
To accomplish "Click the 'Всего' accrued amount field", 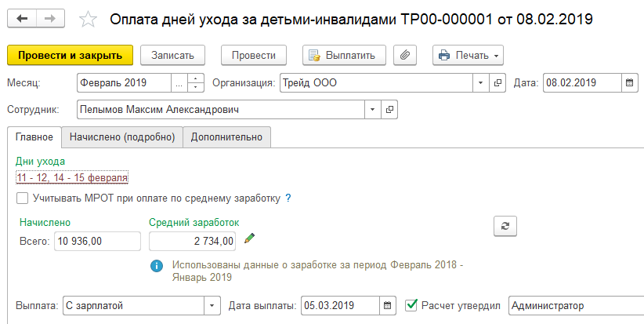I will [96, 240].
